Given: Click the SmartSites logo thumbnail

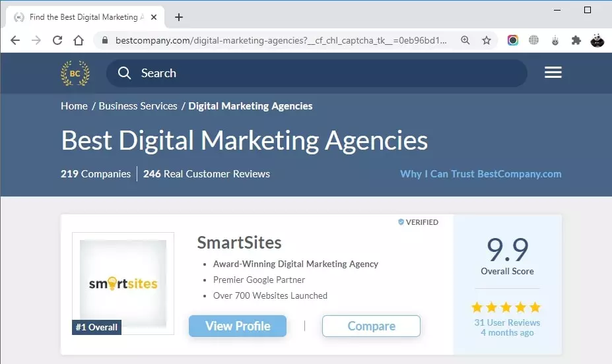Looking at the screenshot, I should click(123, 284).
